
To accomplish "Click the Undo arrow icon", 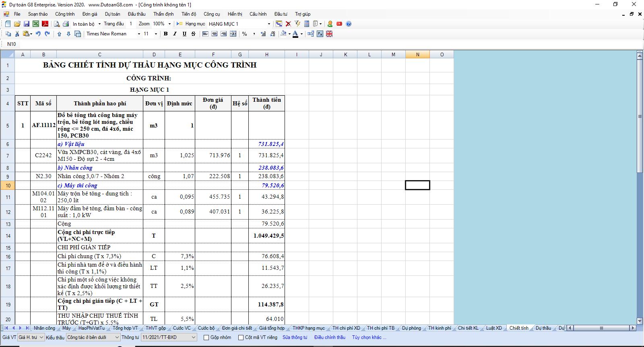I will click(38, 34).
